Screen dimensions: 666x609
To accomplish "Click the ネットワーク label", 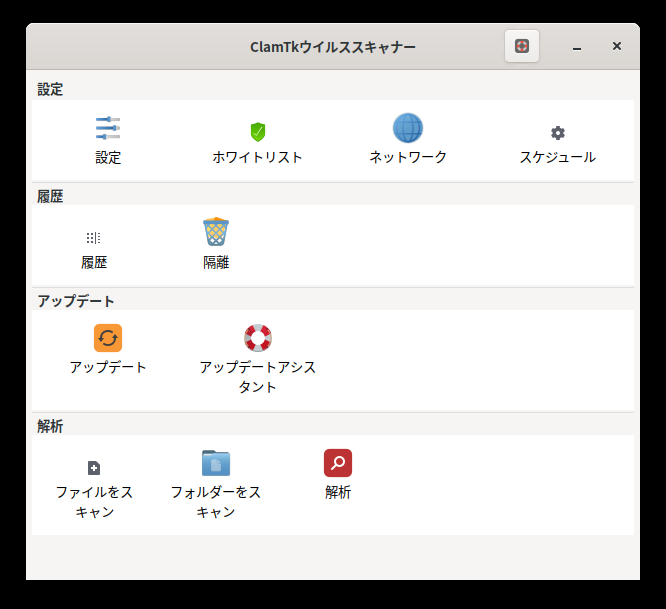I will tap(408, 157).
